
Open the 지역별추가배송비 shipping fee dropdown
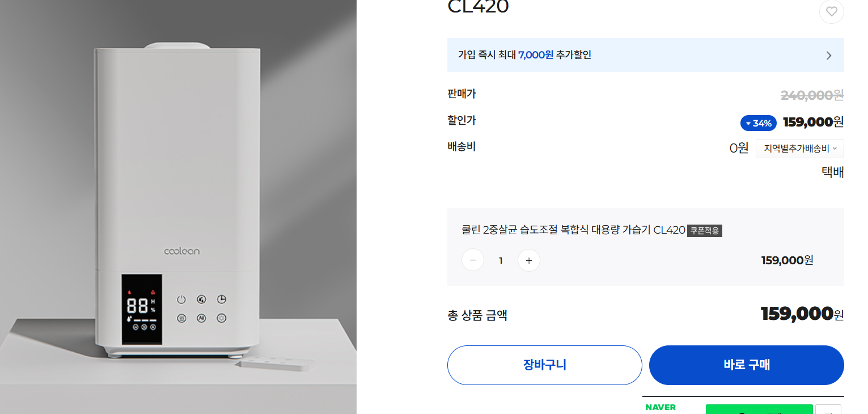(799, 148)
